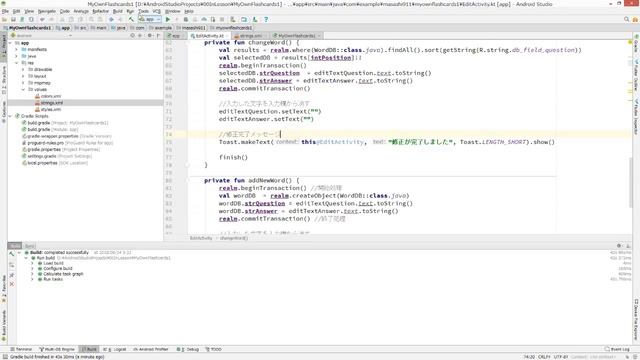
Task: Select colors.xml in the project tree
Action: (51, 96)
